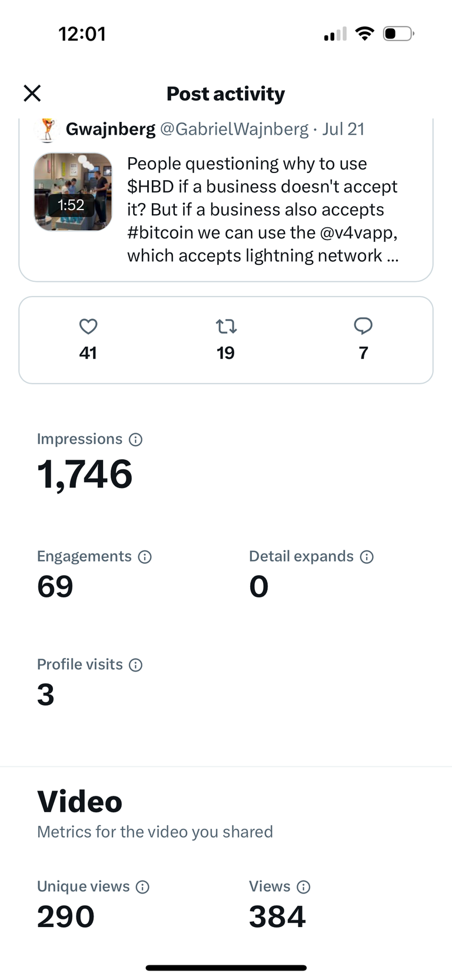Select the 41 likes count
This screenshot has width=452, height=980.
(x=88, y=353)
